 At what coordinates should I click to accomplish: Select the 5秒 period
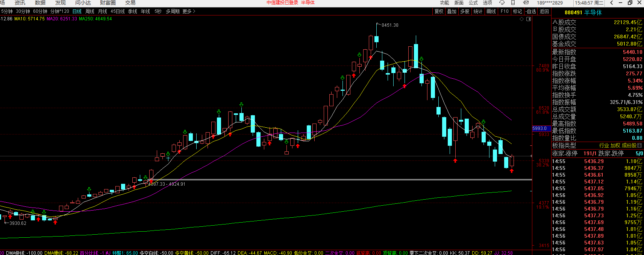pos(158,11)
